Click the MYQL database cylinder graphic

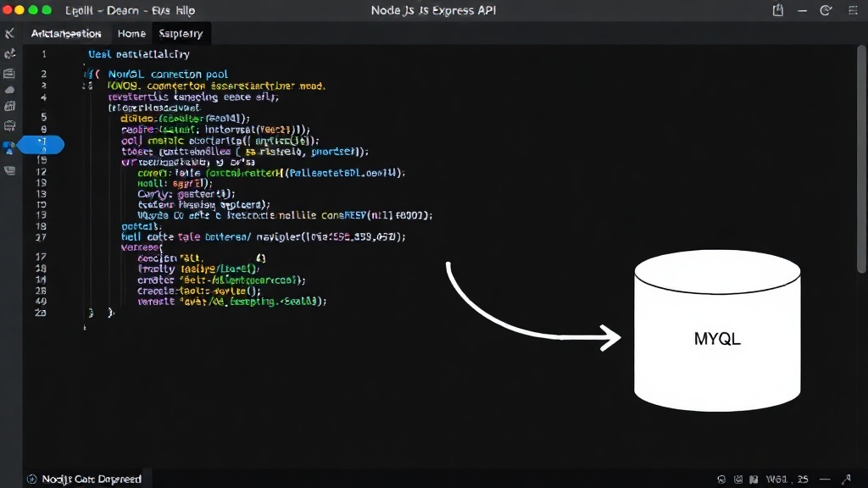[x=717, y=330]
